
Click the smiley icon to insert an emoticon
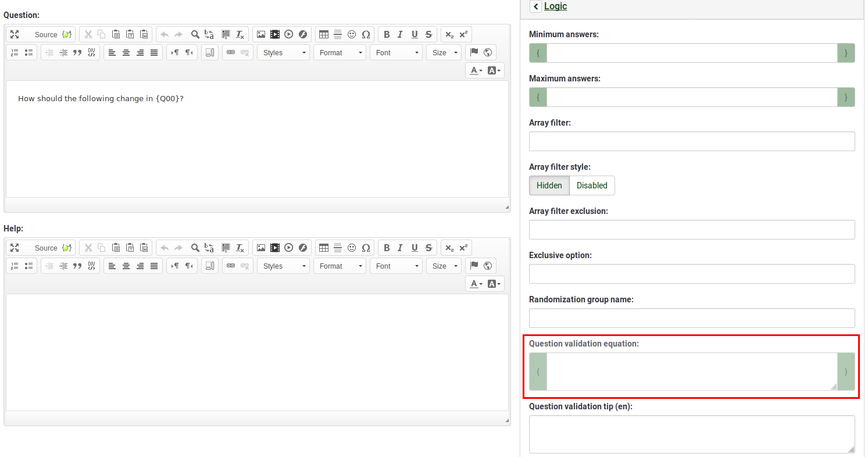[x=351, y=34]
